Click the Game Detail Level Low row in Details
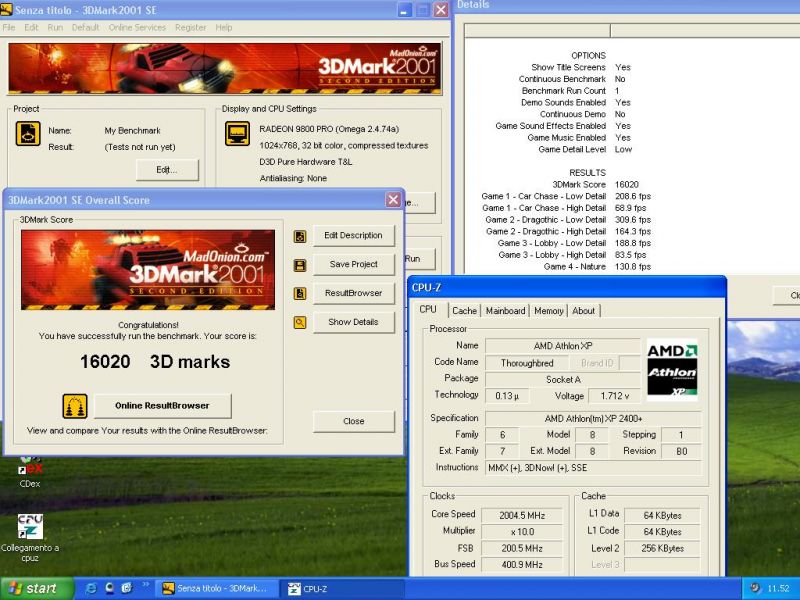Screen dimensions: 800x600 (585, 149)
